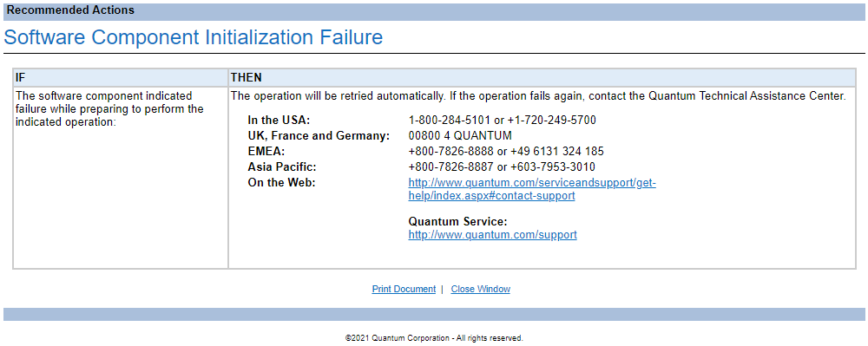Click the Software Component Initialization Failure title
Viewport: 868px width, 346px height.
194,37
